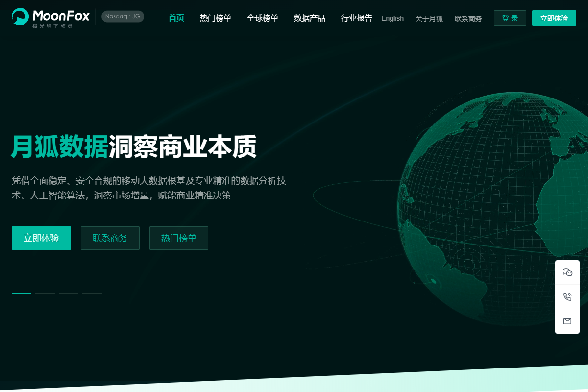The width and height of the screenshot is (588, 392).
Task: Jump to the fourth carousel slide indicator
Action: click(x=92, y=293)
